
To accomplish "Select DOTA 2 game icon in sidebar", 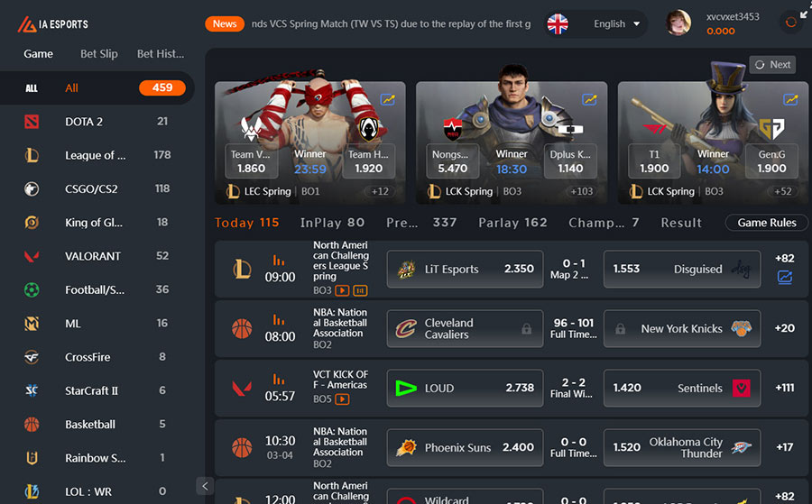I will [x=32, y=122].
